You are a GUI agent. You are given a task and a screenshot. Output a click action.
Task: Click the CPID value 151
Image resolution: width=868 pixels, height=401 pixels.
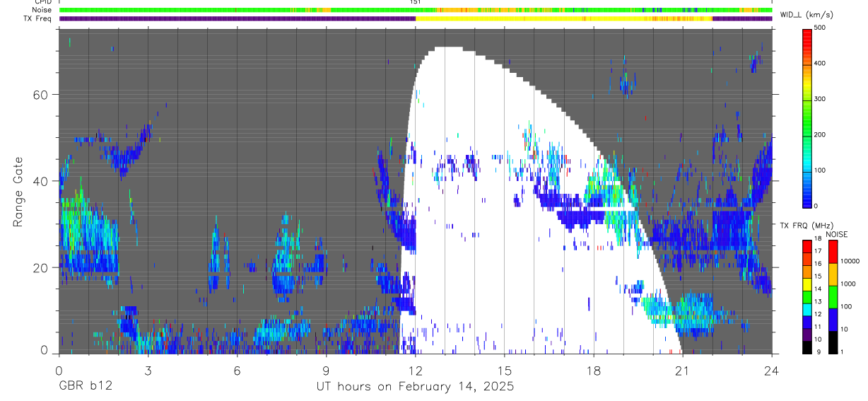pyautogui.click(x=415, y=2)
